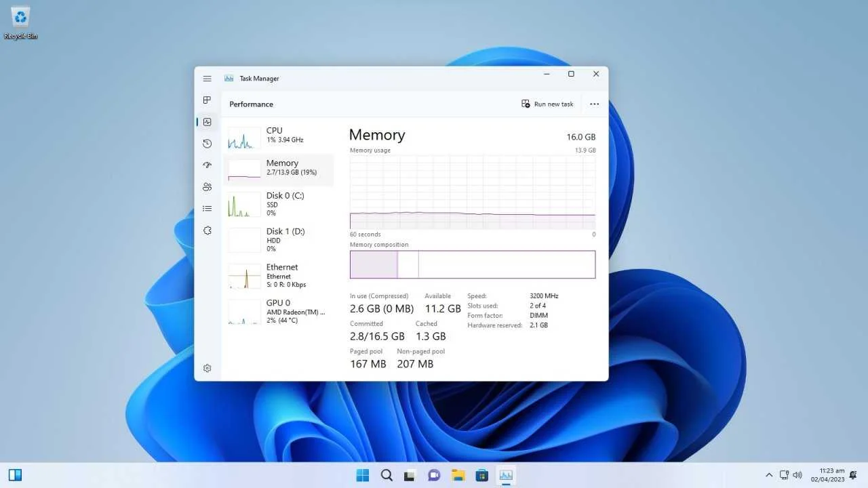The image size is (868, 488).
Task: Click the Cached 1.3 GB value
Action: (431, 336)
